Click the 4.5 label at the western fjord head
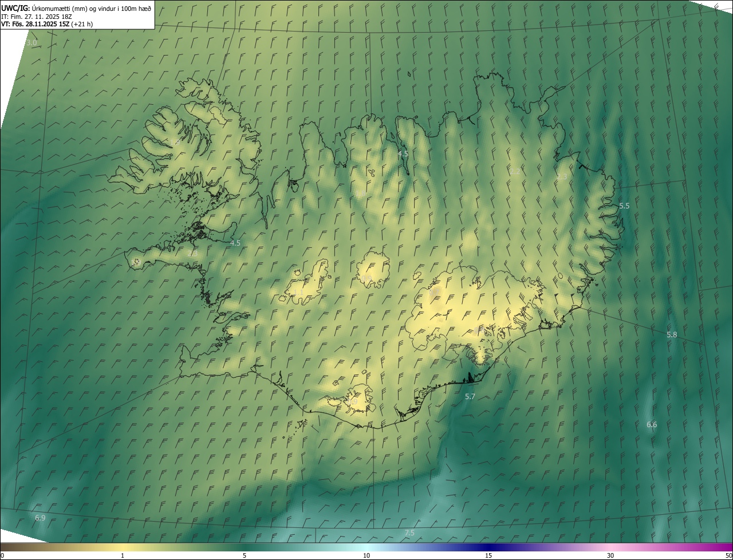 (235, 243)
